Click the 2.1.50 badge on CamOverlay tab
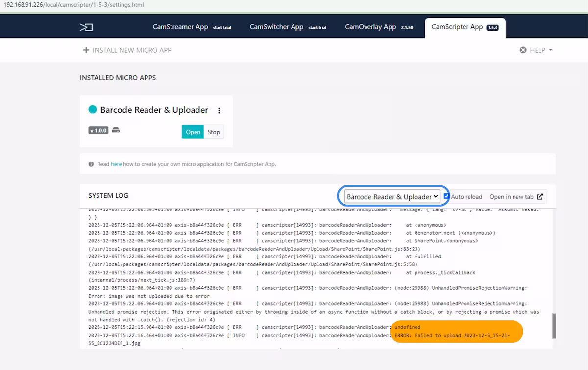The width and height of the screenshot is (588, 370). coord(407,28)
